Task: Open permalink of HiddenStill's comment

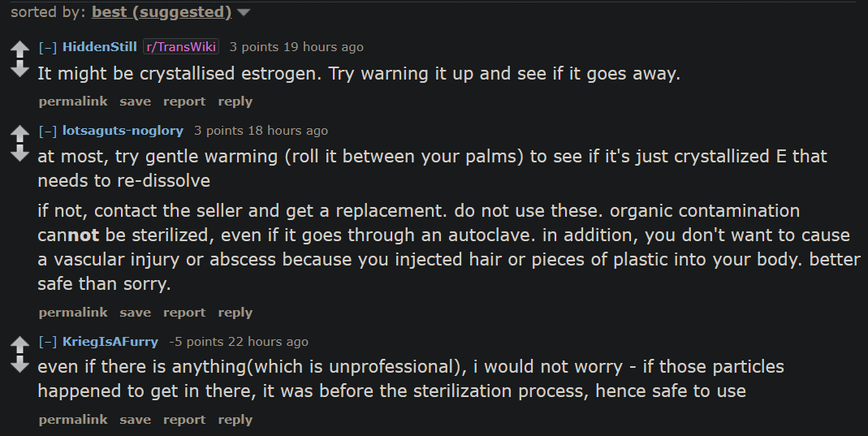Action: point(73,101)
